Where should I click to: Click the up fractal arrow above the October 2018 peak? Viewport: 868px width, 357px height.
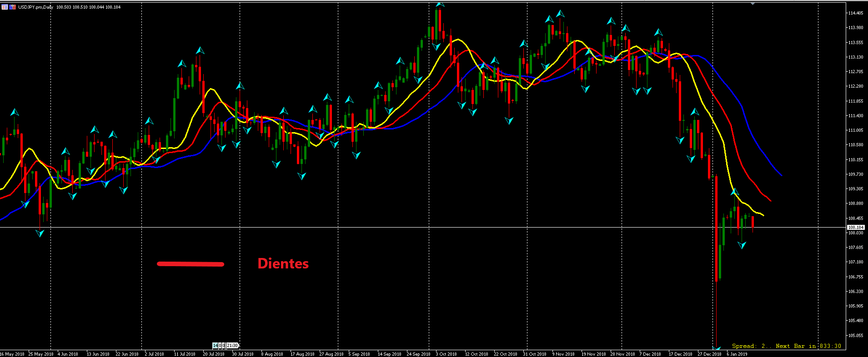pyautogui.click(x=440, y=5)
